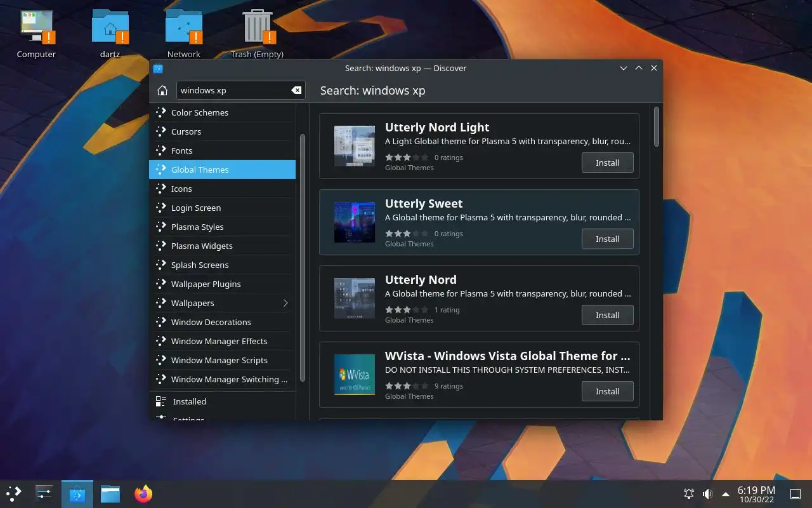This screenshot has width=812, height=508.
Task: Open Color Schemes category
Action: click(x=222, y=112)
